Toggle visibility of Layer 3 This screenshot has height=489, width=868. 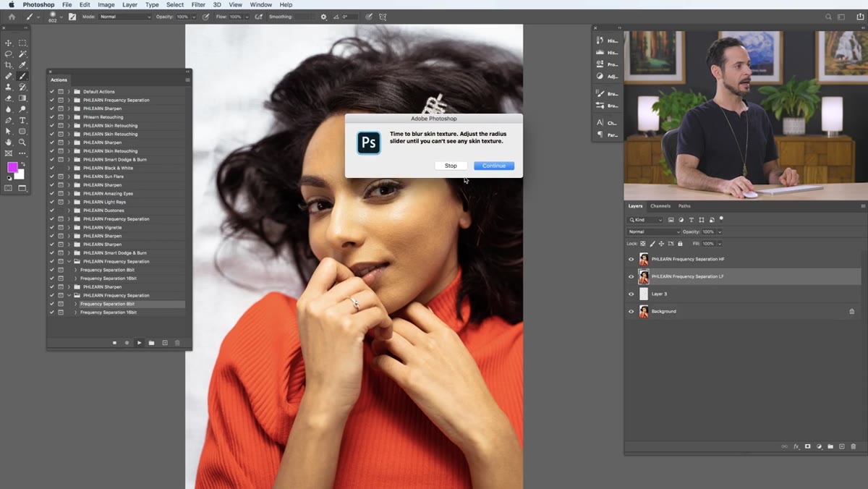click(631, 294)
